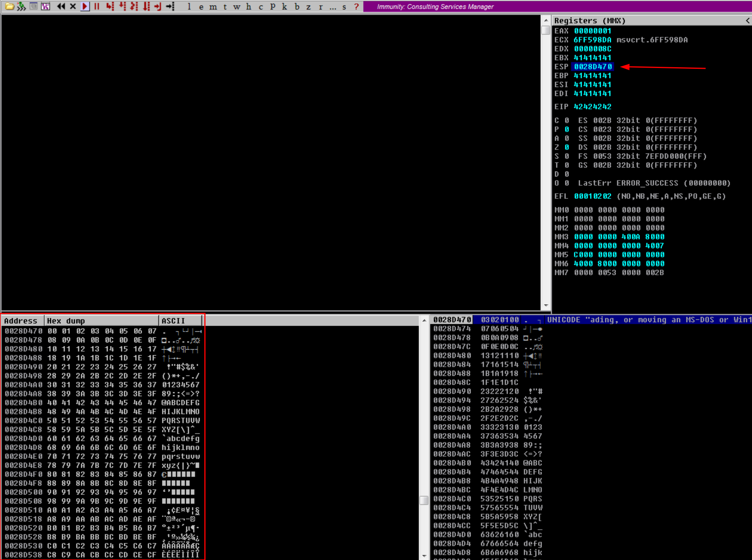Close the debugged program with X icon
752x560 pixels.
pos(73,6)
